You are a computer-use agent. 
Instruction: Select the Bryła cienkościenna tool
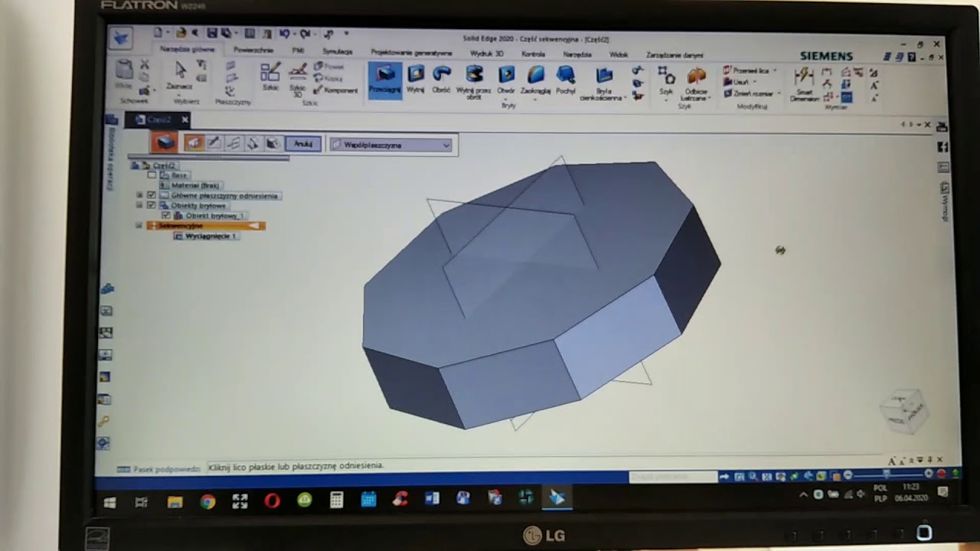tap(604, 83)
